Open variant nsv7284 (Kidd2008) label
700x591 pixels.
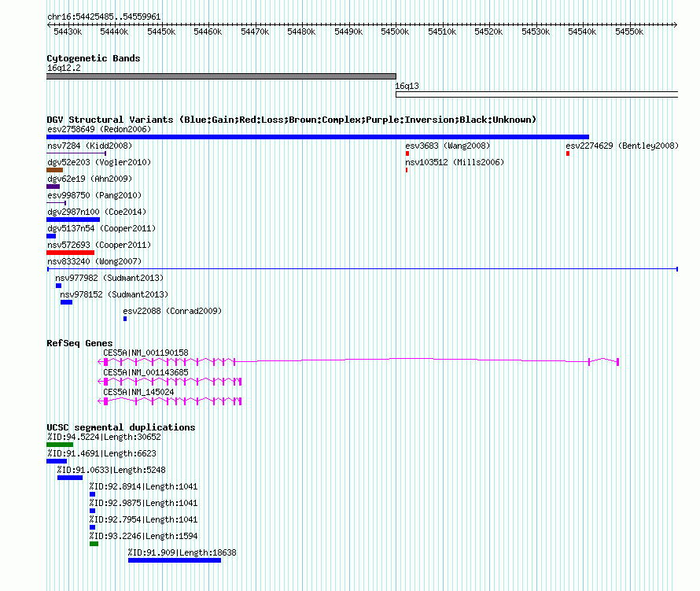tap(90, 146)
